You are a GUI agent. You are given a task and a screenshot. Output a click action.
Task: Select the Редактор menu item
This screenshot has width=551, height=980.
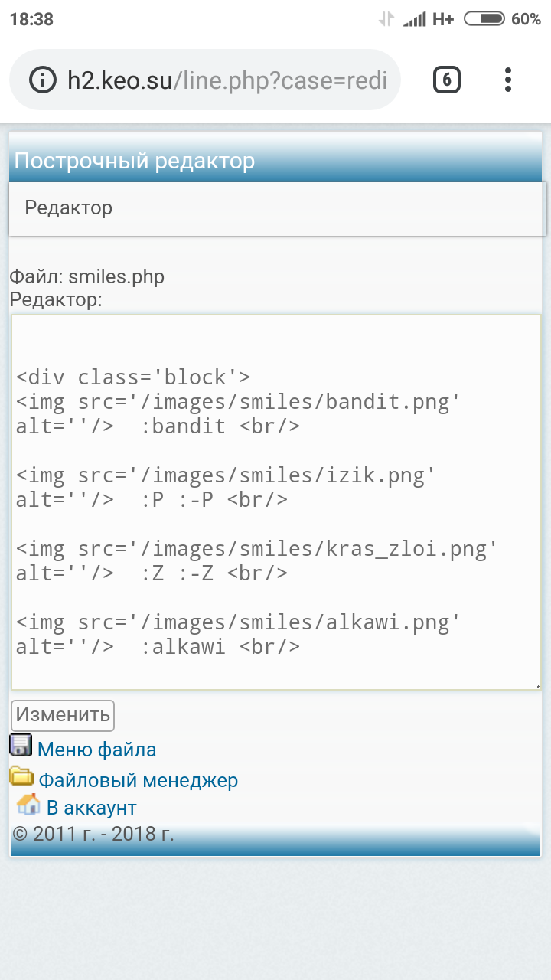pyautogui.click(x=69, y=207)
